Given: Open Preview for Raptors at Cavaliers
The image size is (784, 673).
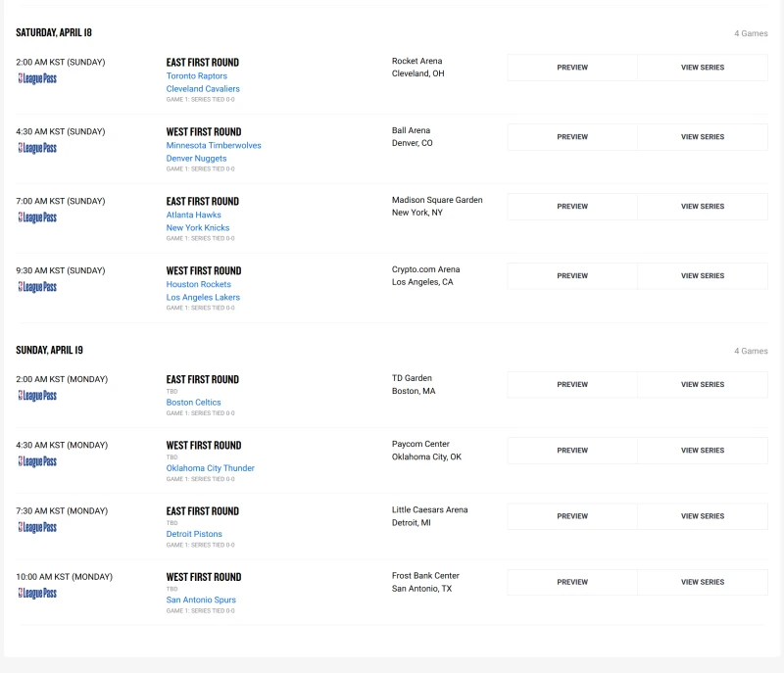Looking at the screenshot, I should 572,68.
